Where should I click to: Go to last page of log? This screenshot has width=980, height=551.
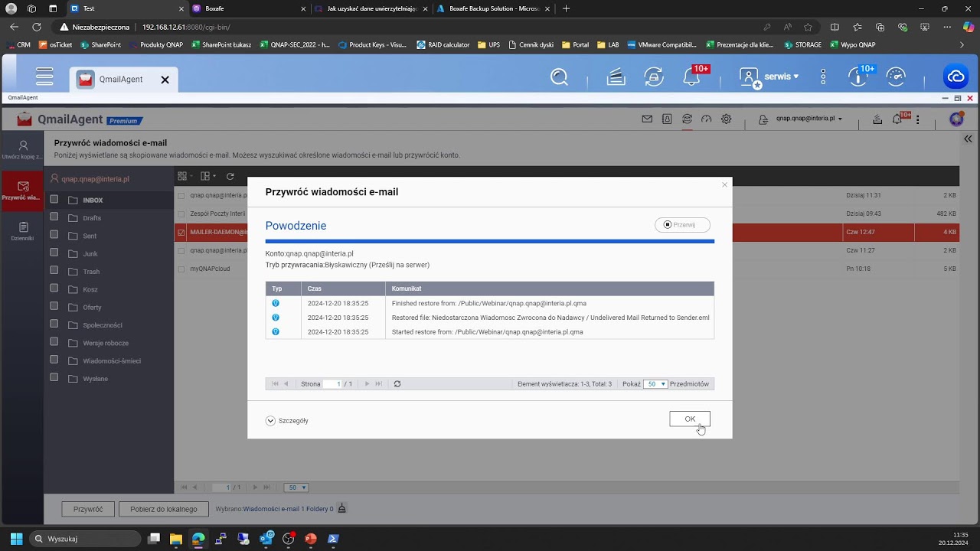click(378, 384)
